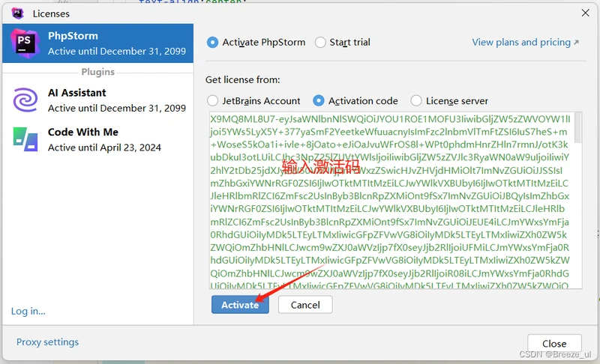Choose Activation code license source
The width and height of the screenshot is (600, 364).
click(x=318, y=101)
